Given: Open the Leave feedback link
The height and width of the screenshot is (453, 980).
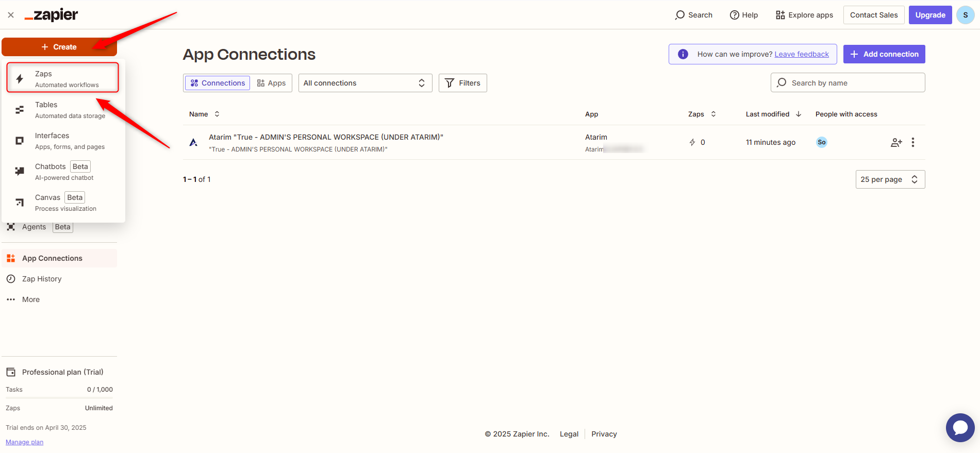Looking at the screenshot, I should 801,54.
